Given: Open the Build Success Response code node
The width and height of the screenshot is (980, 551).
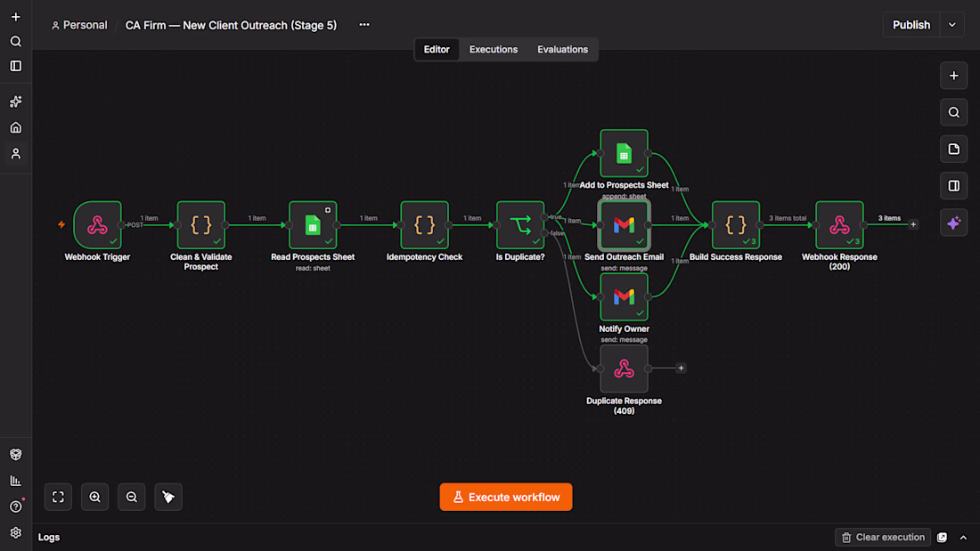Looking at the screenshot, I should 736,225.
